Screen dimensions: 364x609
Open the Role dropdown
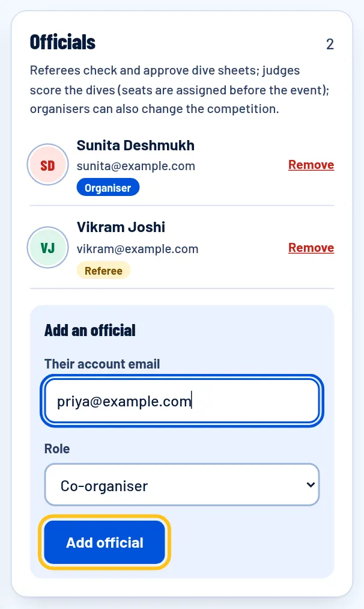(182, 485)
